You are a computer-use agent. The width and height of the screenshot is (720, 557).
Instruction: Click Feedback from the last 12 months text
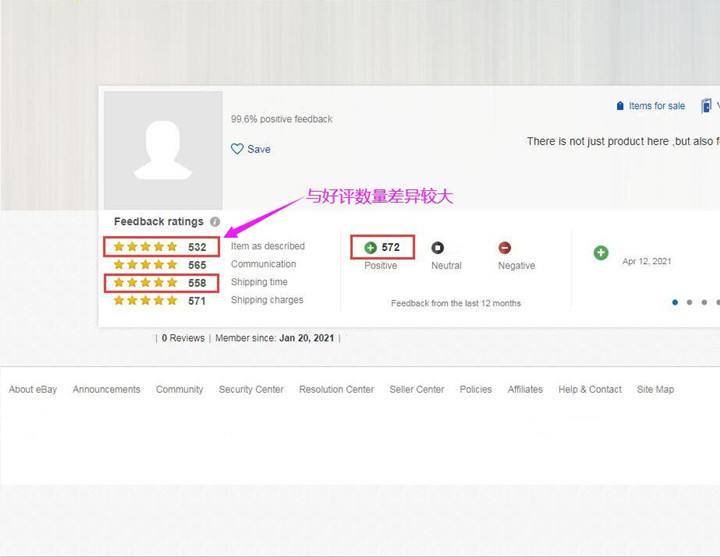(x=456, y=303)
